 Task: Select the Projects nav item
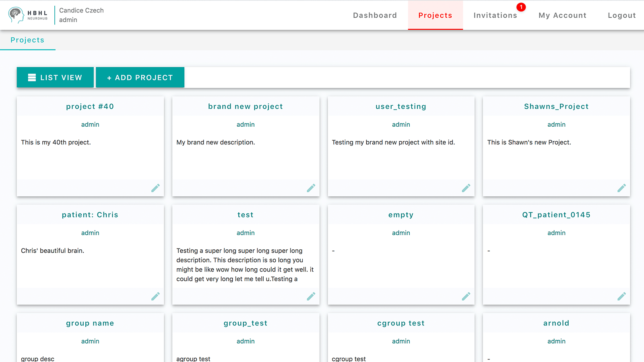(435, 15)
